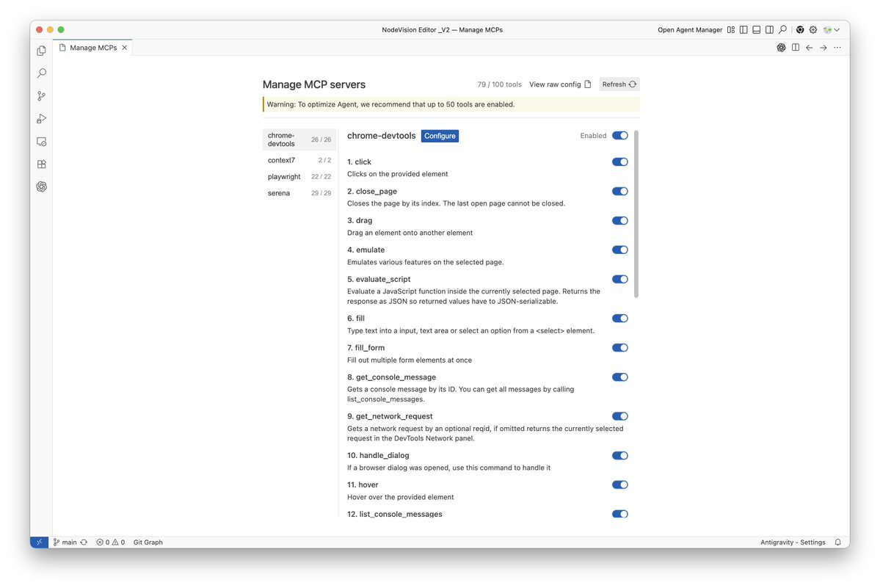
Task: Turn off the handle_dialog tool switch
Action: coord(620,456)
